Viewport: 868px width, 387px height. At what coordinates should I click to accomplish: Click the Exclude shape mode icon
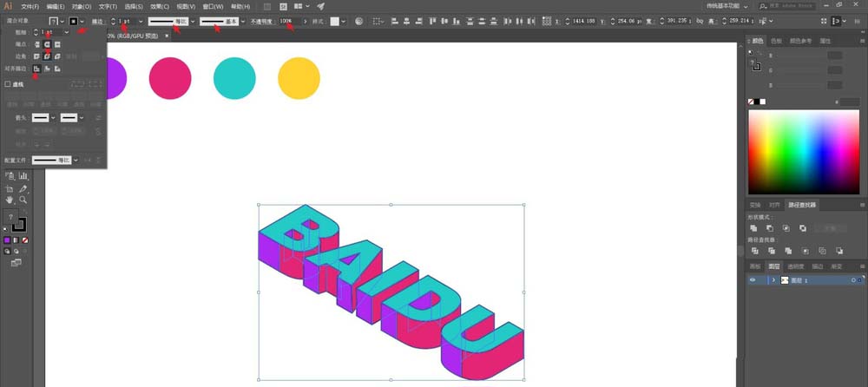coord(803,228)
